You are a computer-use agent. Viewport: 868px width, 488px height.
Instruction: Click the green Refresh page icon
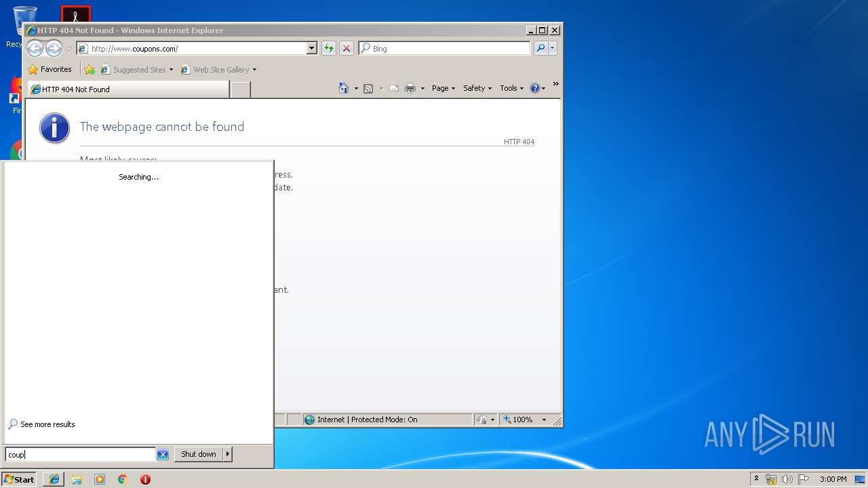click(329, 48)
